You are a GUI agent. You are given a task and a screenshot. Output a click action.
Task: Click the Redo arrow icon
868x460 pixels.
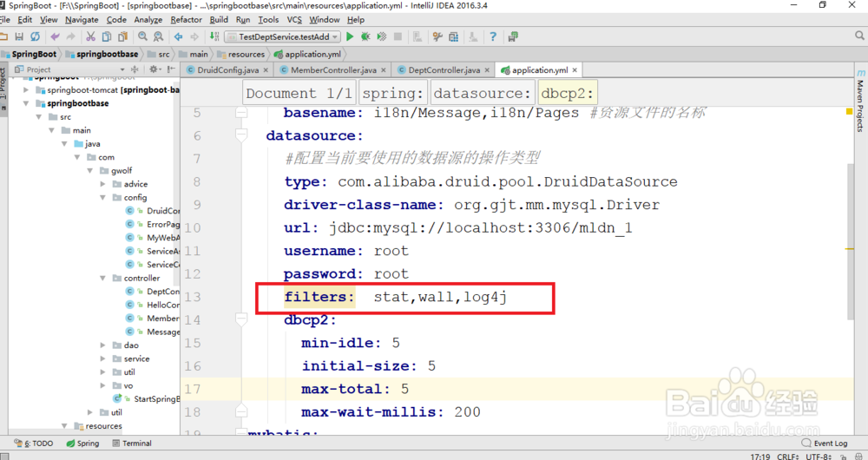click(x=71, y=36)
